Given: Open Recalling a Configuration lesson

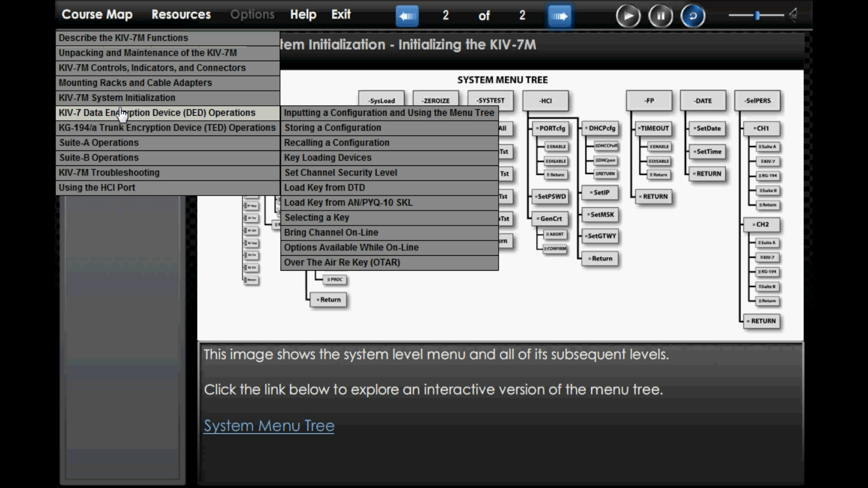Looking at the screenshot, I should [x=389, y=142].
